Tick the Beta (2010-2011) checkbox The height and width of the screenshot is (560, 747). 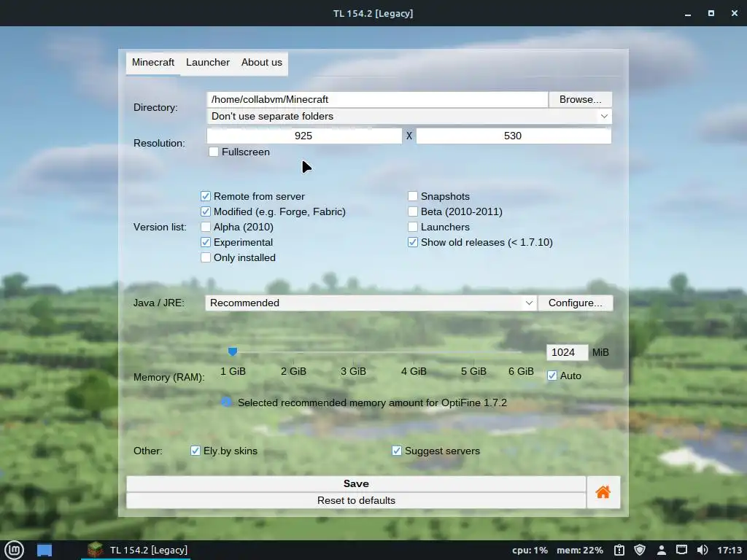tap(413, 211)
